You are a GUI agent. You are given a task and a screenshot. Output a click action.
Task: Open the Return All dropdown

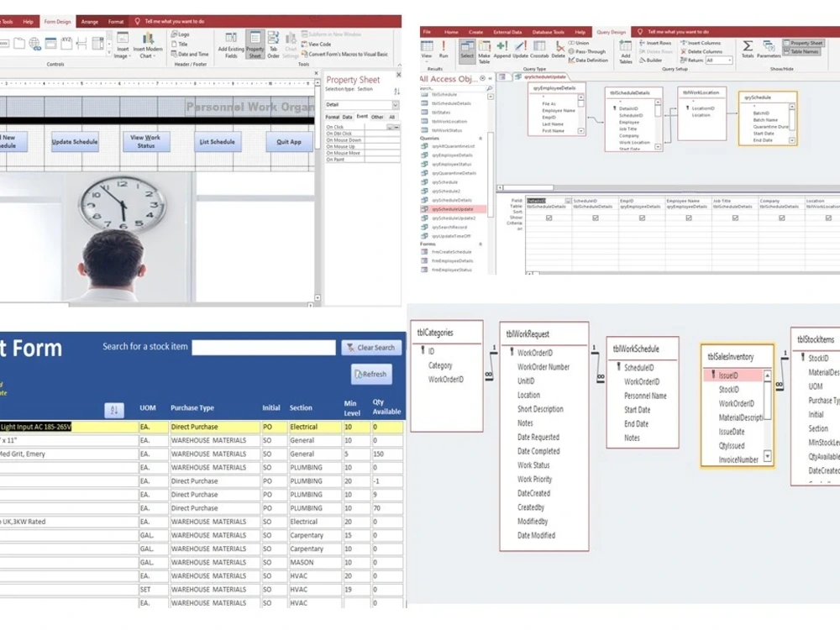(730, 60)
